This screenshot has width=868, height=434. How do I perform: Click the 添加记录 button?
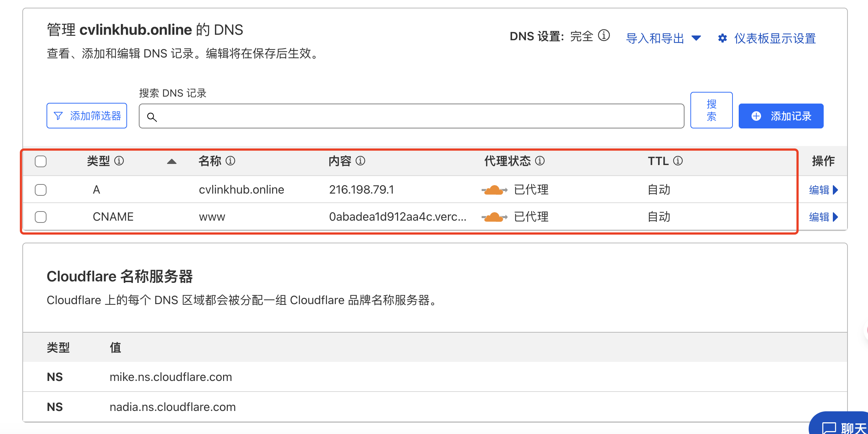[781, 116]
